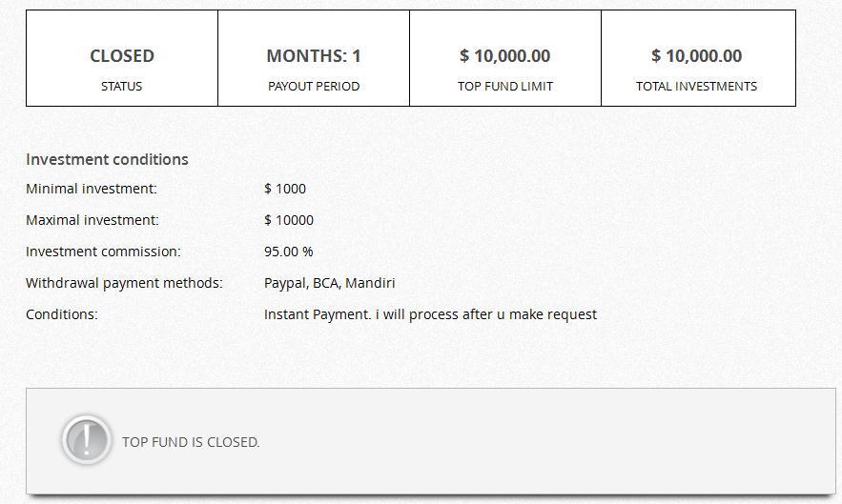
Task: Click the Instant Payment conditions text
Action: (x=430, y=314)
